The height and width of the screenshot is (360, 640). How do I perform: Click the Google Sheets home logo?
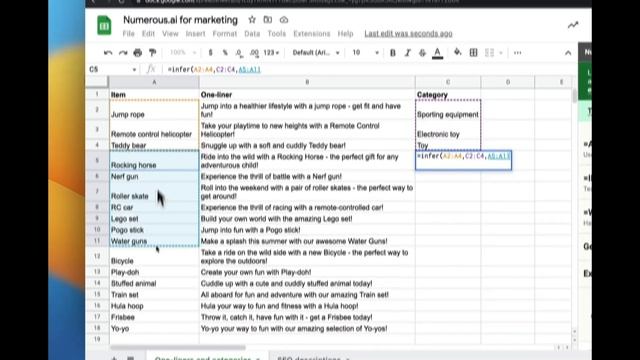pos(104,26)
